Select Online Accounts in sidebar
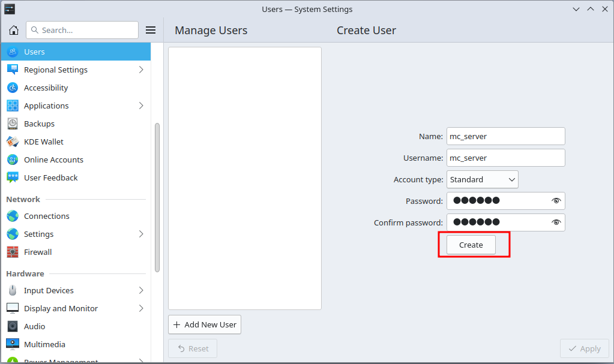The width and height of the screenshot is (614, 364). pyautogui.click(x=53, y=160)
